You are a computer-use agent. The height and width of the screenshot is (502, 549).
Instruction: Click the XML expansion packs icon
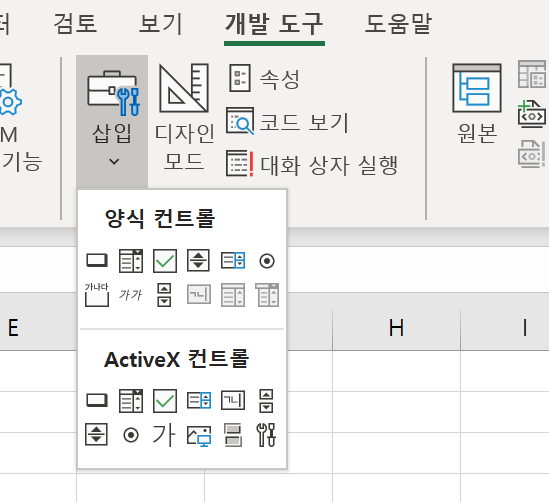pos(531,114)
